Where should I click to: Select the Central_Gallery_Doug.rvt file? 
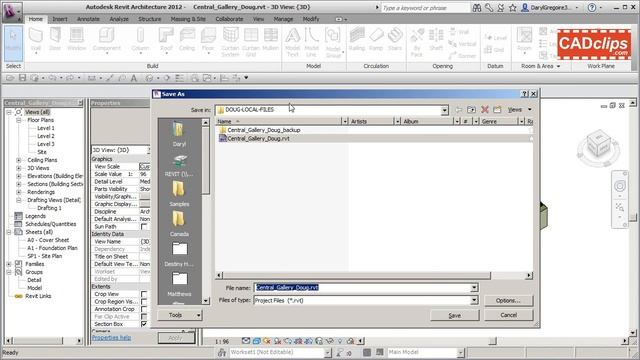coord(258,139)
